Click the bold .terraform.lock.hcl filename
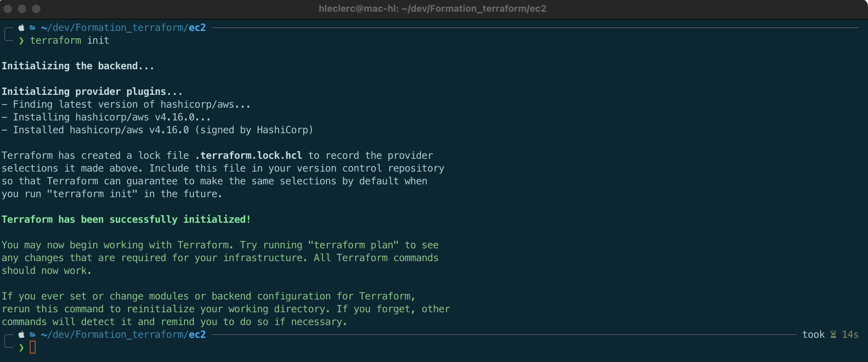 click(x=248, y=156)
